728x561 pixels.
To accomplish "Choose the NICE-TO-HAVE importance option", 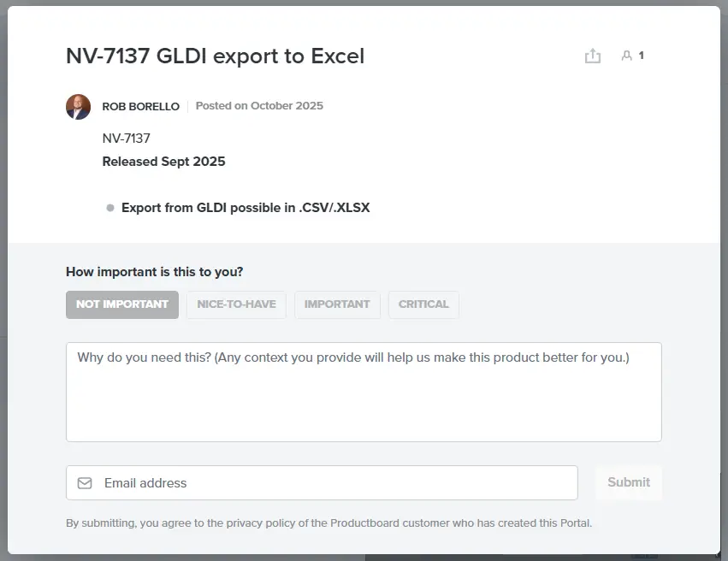I will tap(236, 304).
